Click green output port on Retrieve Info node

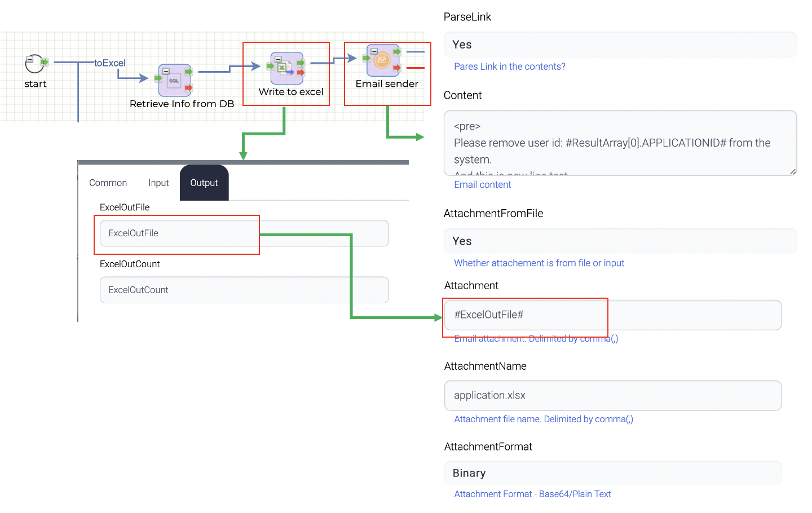click(x=188, y=72)
